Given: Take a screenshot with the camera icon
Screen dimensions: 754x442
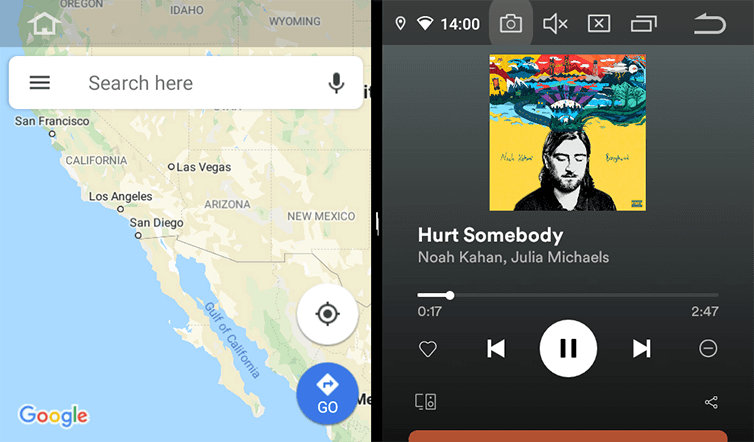Looking at the screenshot, I should (511, 23).
